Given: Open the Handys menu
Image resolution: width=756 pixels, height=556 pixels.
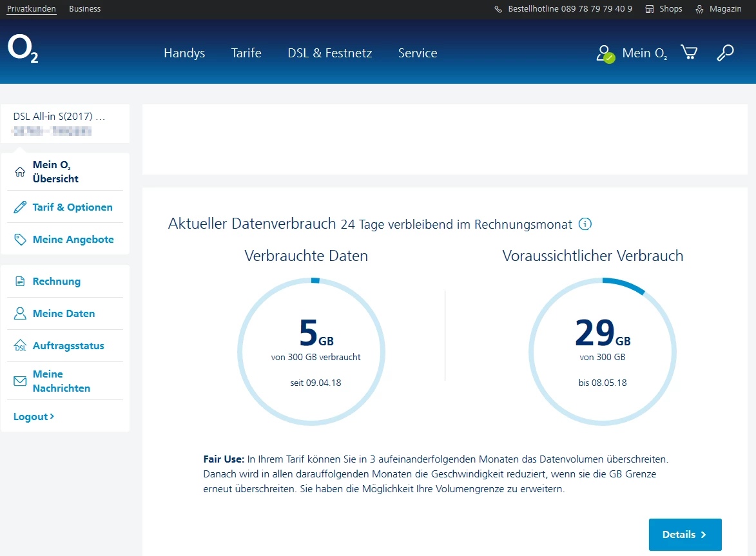Looking at the screenshot, I should point(184,53).
